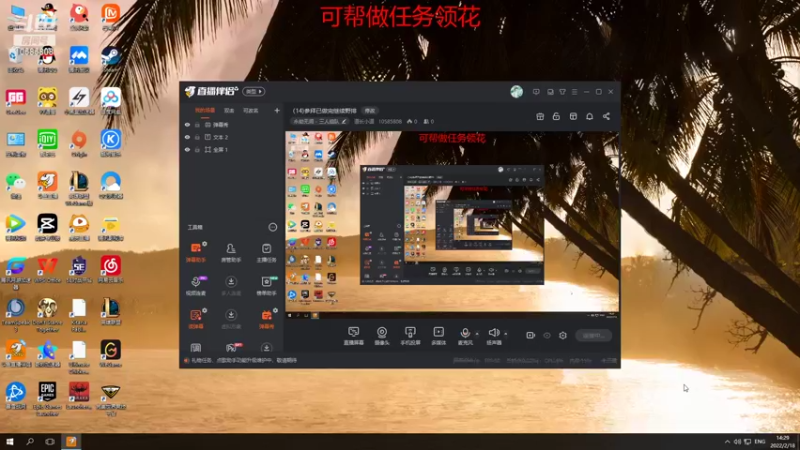The height and width of the screenshot is (450, 800).
Task: Open the gift box icon in live header
Action: [x=540, y=116]
